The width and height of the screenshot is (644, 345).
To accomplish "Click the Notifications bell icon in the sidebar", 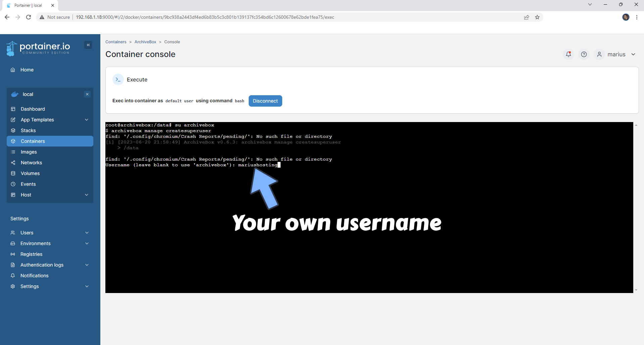I will coord(13,276).
